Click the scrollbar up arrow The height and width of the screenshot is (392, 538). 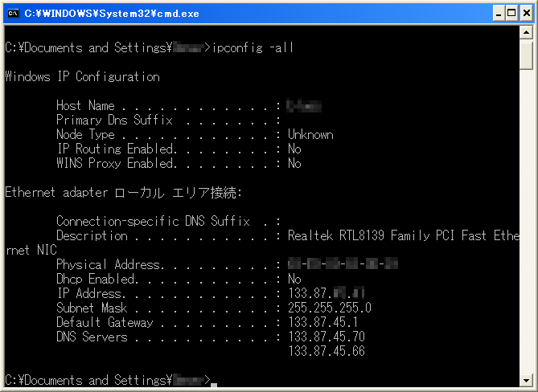(x=526, y=33)
